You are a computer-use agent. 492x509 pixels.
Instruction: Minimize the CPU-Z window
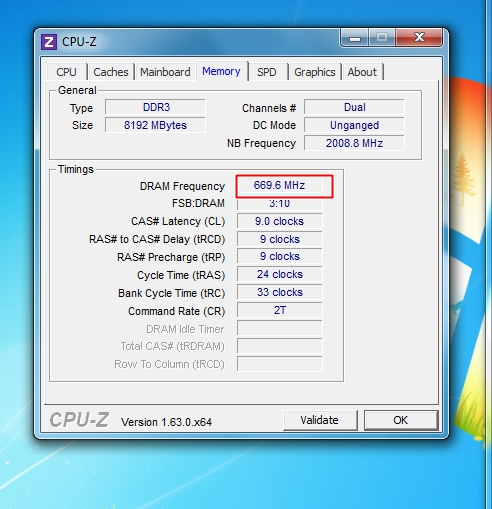[355, 38]
